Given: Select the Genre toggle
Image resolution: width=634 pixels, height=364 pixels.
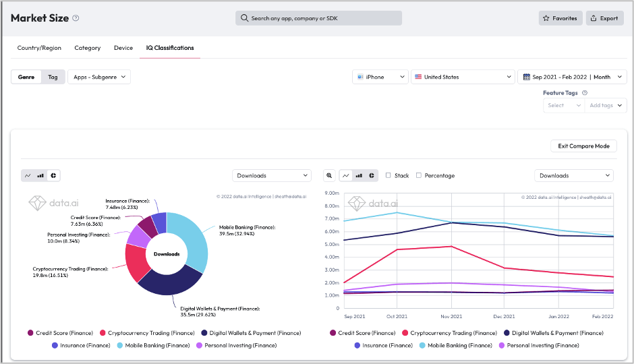Looking at the screenshot, I should 26,77.
